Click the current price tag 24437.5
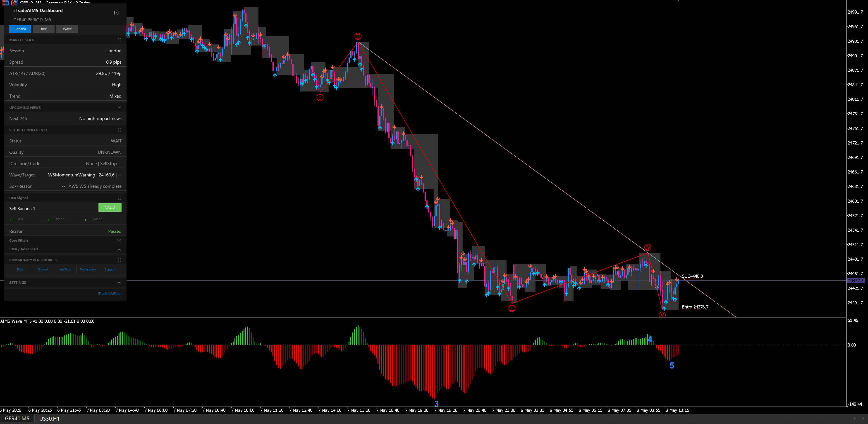 pyautogui.click(x=856, y=281)
